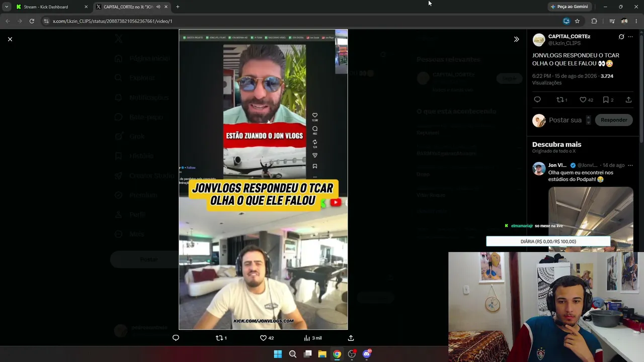
Task: Open the Extensions puzzle icon
Action: coord(594,21)
